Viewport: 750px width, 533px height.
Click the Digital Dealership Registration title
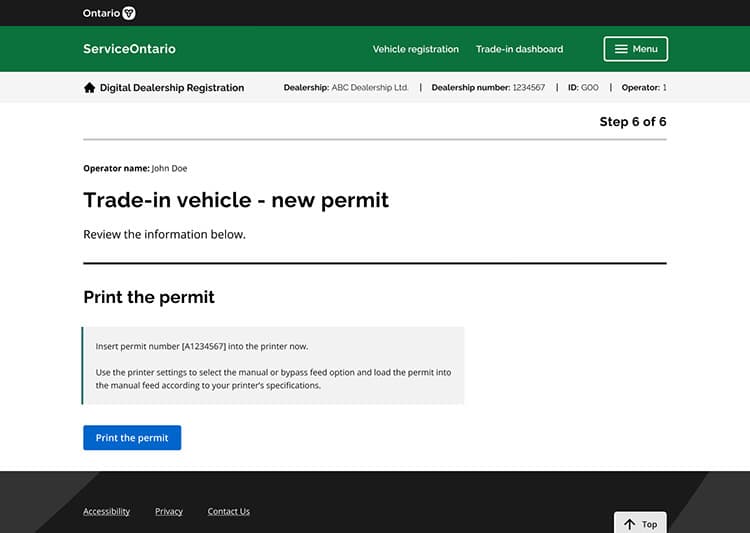click(x=171, y=88)
